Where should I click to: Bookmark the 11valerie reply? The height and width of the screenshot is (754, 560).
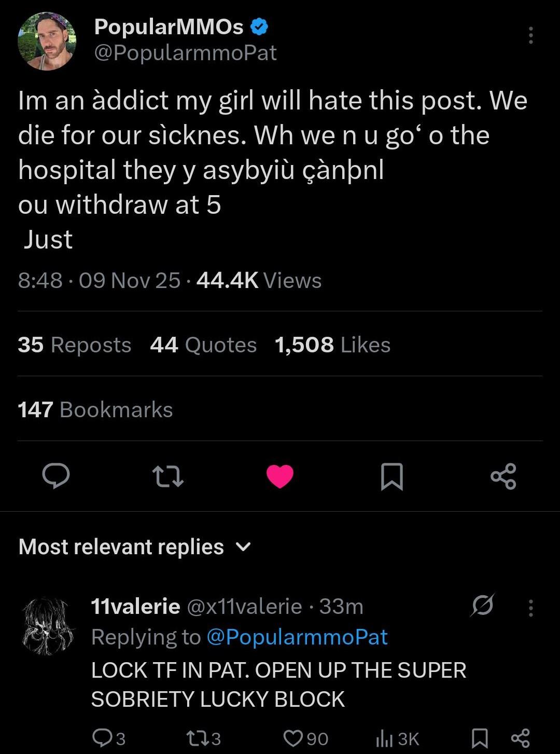coord(479,738)
